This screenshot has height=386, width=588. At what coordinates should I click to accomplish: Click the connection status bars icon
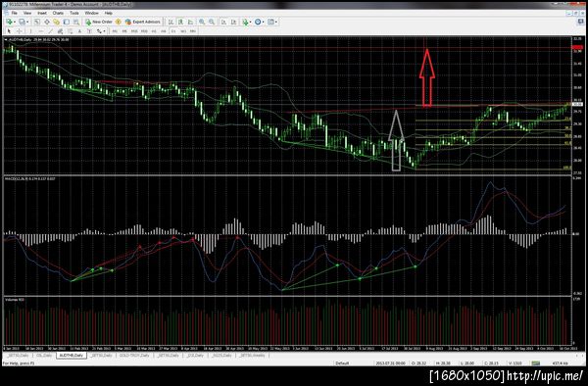[x=535, y=363]
